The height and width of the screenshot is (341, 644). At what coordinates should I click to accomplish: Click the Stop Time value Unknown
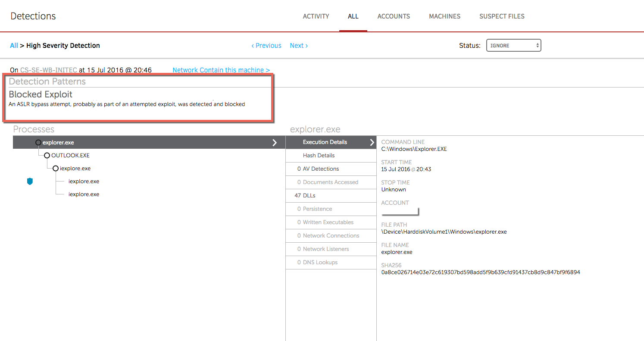tap(394, 190)
